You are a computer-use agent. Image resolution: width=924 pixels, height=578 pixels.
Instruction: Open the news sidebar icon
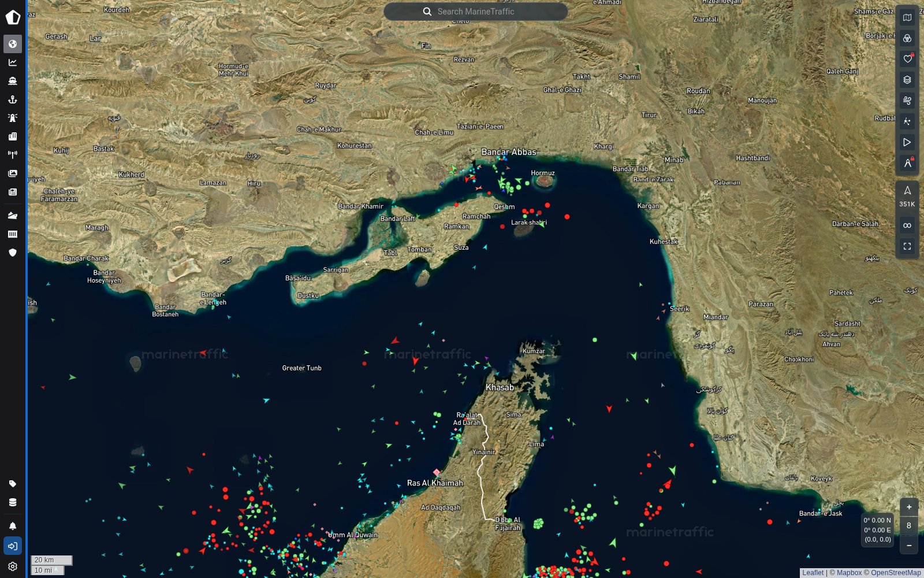point(13,192)
